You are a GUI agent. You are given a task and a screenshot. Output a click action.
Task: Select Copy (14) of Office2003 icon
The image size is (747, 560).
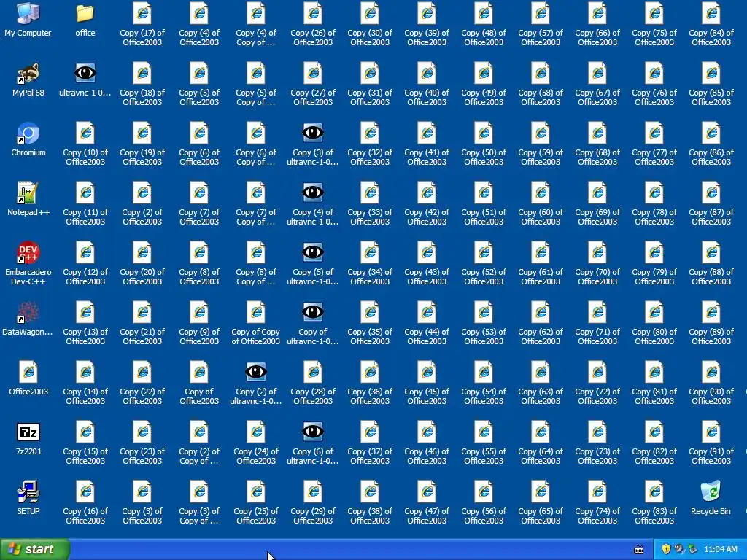85,373
